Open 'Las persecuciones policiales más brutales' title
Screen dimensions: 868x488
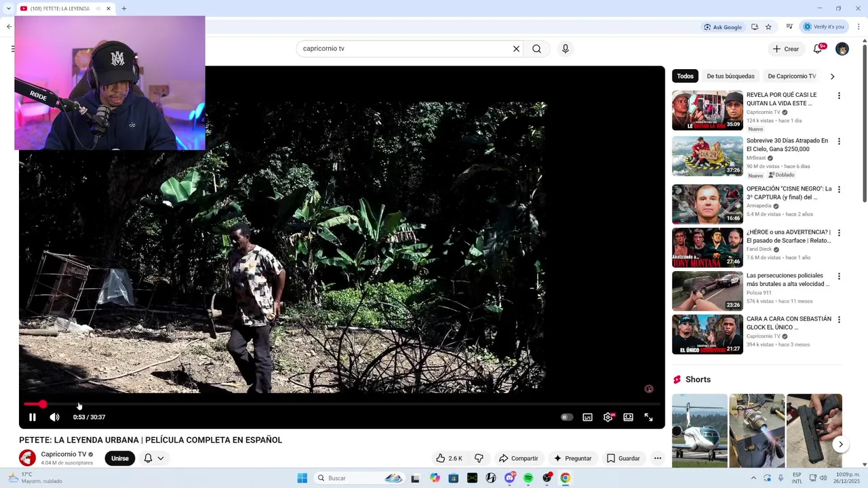pos(788,280)
